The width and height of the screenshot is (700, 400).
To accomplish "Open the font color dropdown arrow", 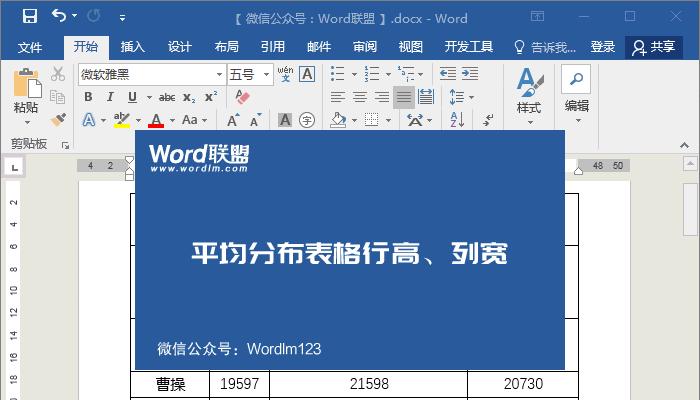I will [x=172, y=121].
